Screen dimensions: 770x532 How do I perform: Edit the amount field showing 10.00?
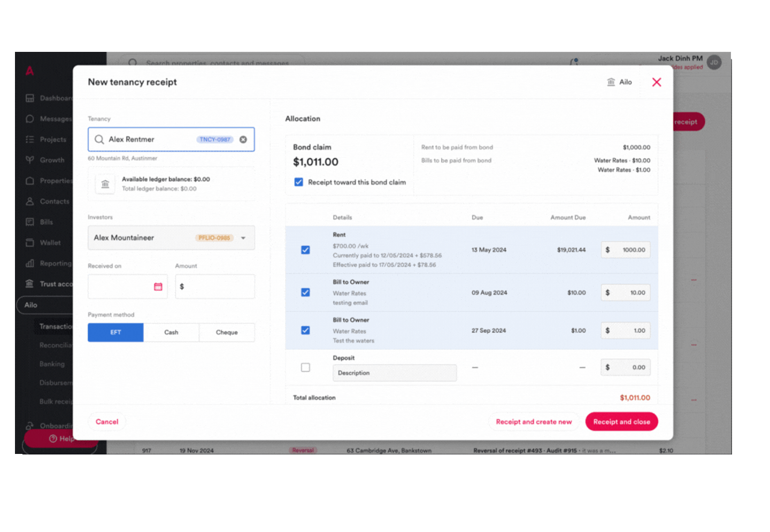pos(626,292)
